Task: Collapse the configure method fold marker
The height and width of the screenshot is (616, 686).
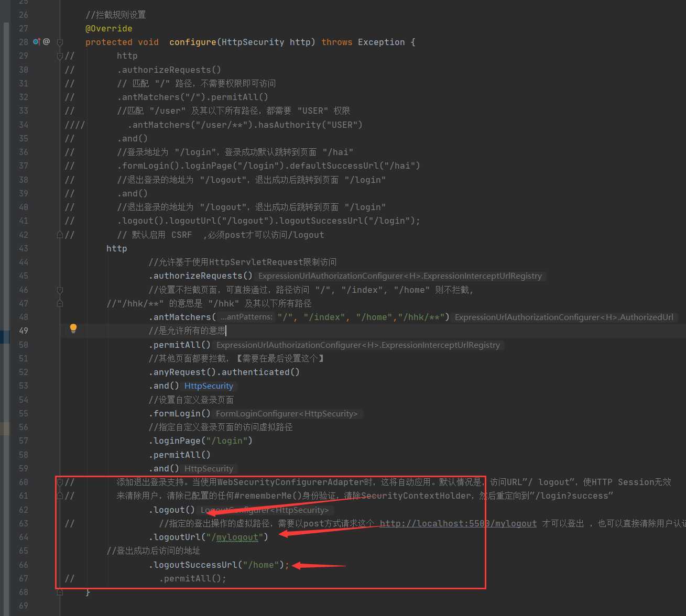Action: (60, 42)
